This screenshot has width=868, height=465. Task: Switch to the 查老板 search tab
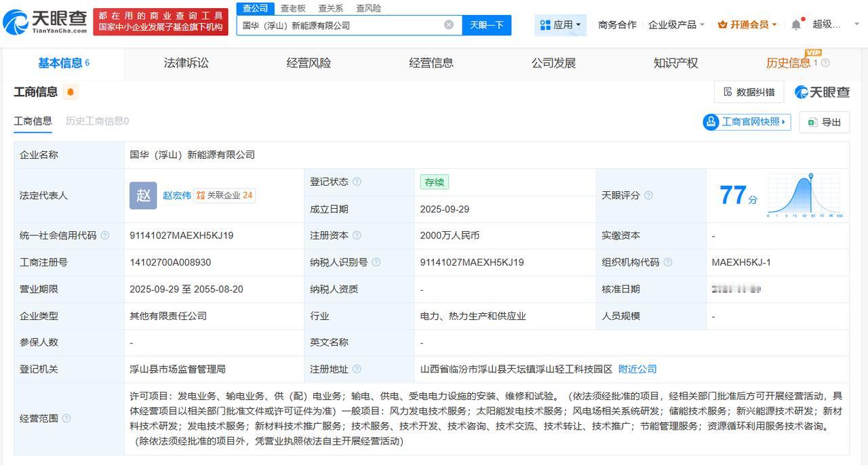coord(293,8)
